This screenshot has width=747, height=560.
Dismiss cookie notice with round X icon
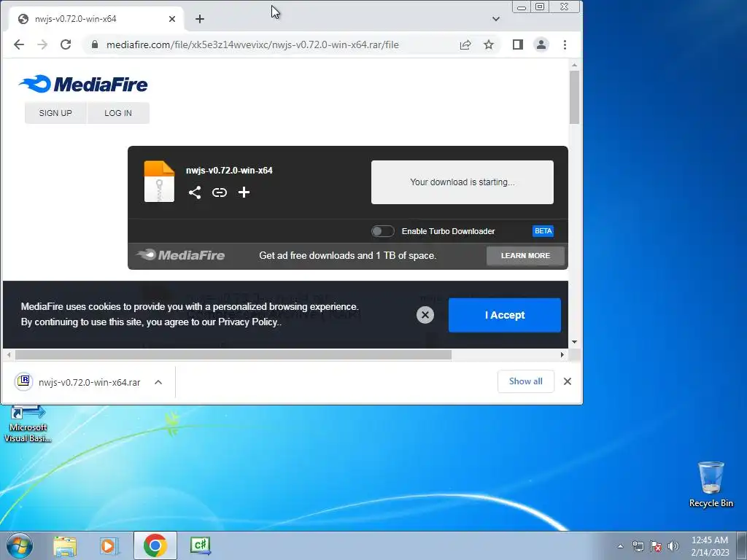[425, 315]
